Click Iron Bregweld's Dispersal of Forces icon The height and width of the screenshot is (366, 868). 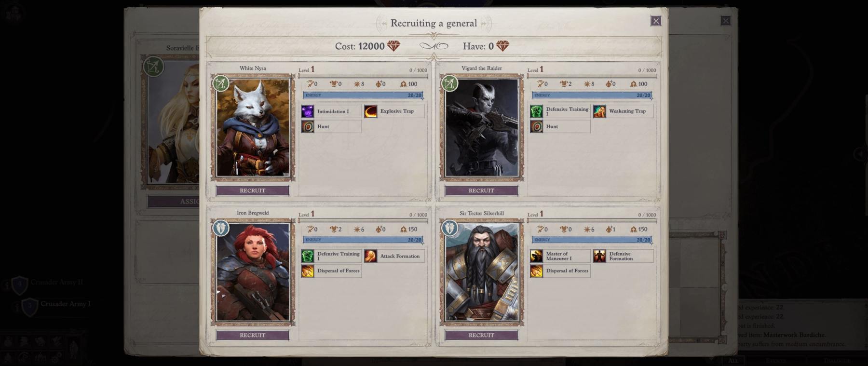tap(308, 271)
